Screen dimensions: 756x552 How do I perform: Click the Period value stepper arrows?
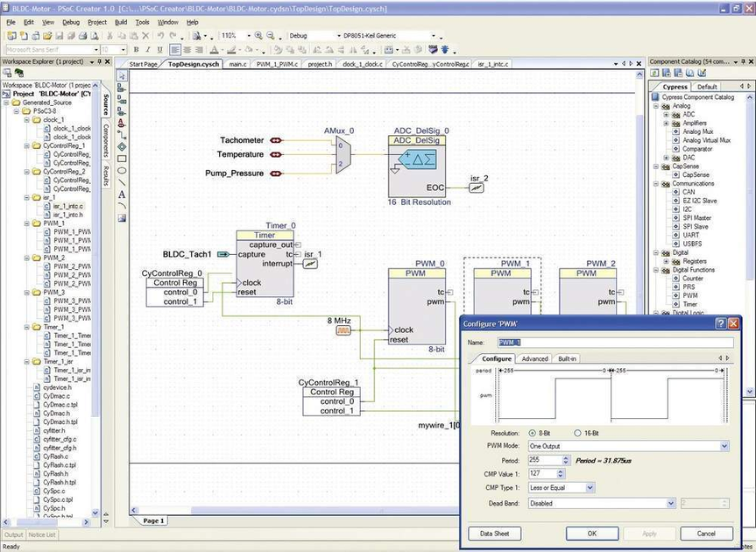[568, 460]
